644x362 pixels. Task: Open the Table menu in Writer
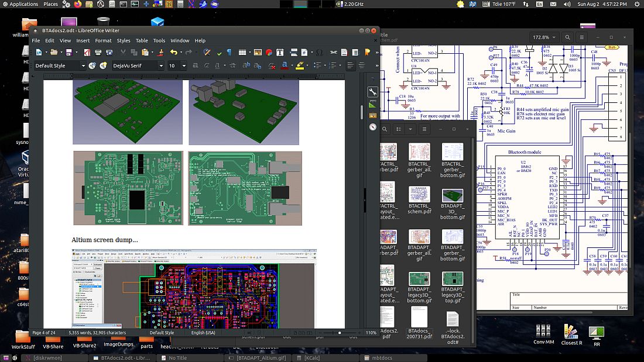point(142,40)
